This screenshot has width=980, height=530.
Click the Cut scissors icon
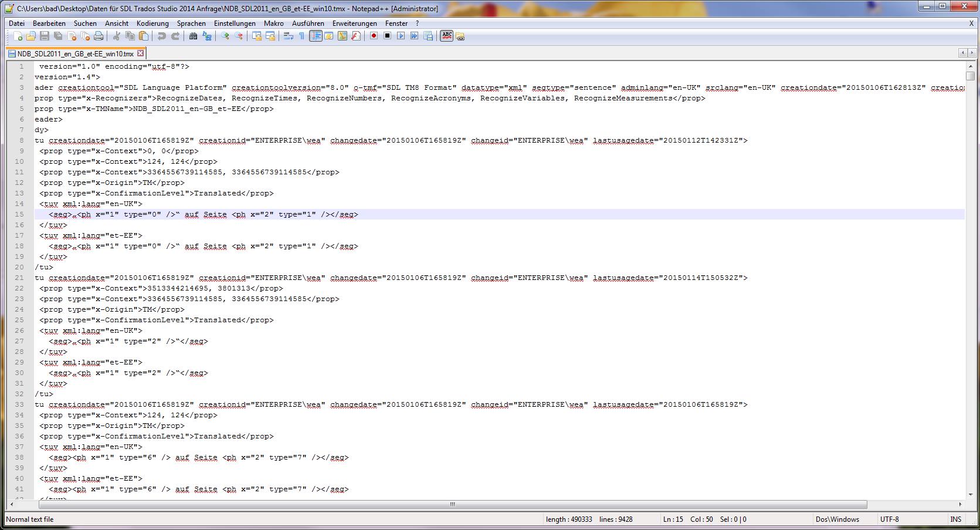[x=117, y=36]
